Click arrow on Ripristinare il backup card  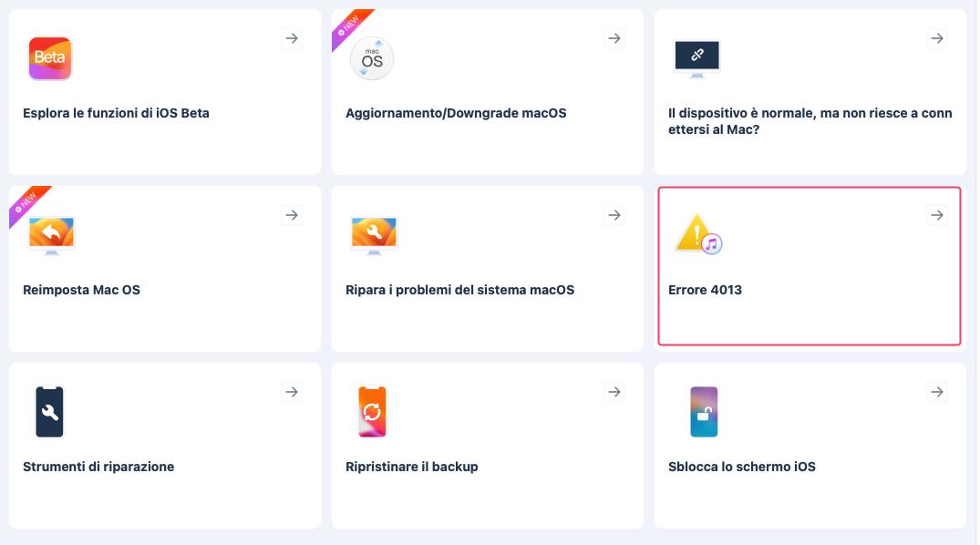tap(614, 392)
